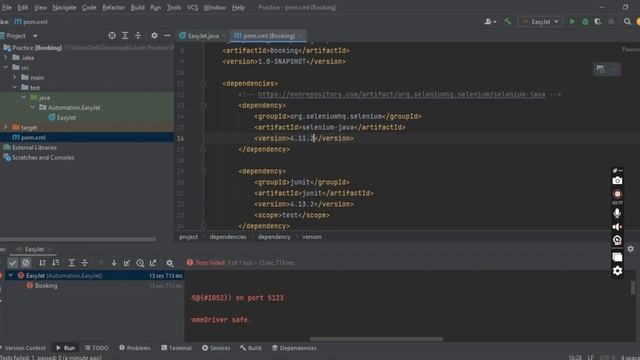Open the File menu
The height and width of the screenshot is (360, 640).
(x=7, y=7)
